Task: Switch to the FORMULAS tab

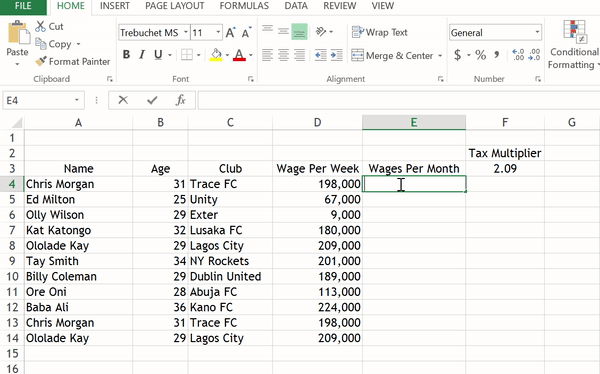Action: 244,6
